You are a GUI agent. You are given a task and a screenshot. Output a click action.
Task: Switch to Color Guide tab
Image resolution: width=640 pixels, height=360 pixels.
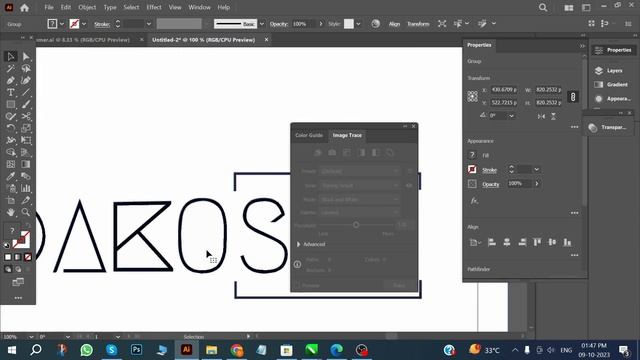(x=309, y=135)
